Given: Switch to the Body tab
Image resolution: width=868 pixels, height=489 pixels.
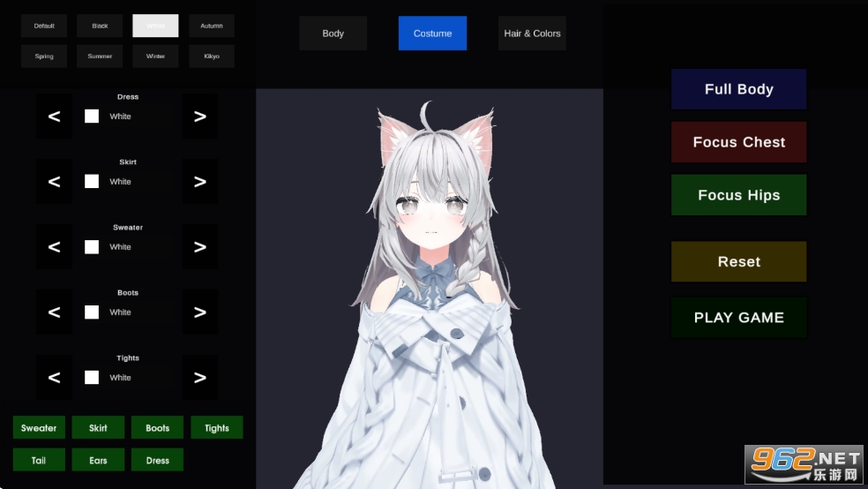Looking at the screenshot, I should (333, 34).
